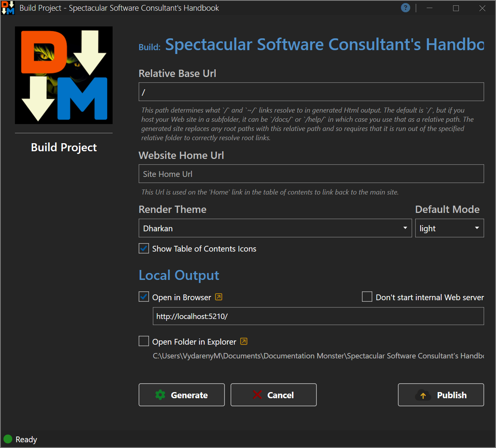Viewport: 496px width, 448px height.
Task: Check the Open Folder in Explorer box
Action: pyautogui.click(x=144, y=341)
